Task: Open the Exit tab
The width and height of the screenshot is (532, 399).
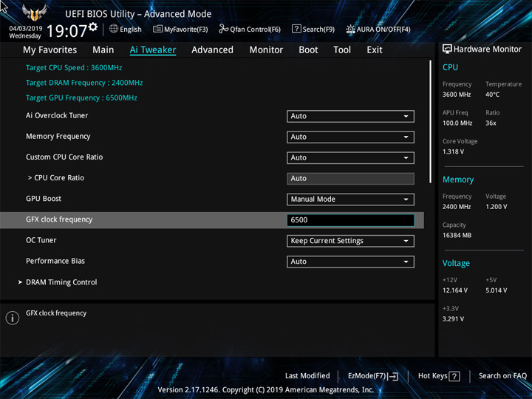Action: 375,50
